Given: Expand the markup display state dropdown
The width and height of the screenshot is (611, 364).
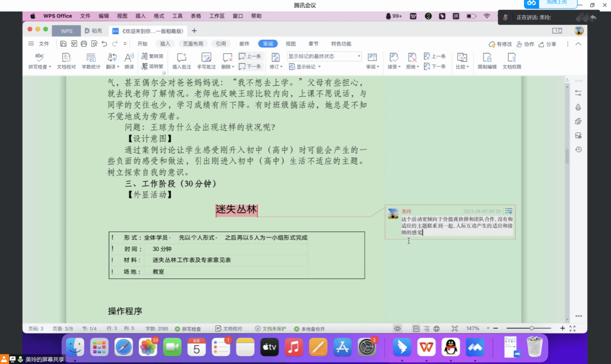Looking at the screenshot, I should pyautogui.click(x=359, y=56).
